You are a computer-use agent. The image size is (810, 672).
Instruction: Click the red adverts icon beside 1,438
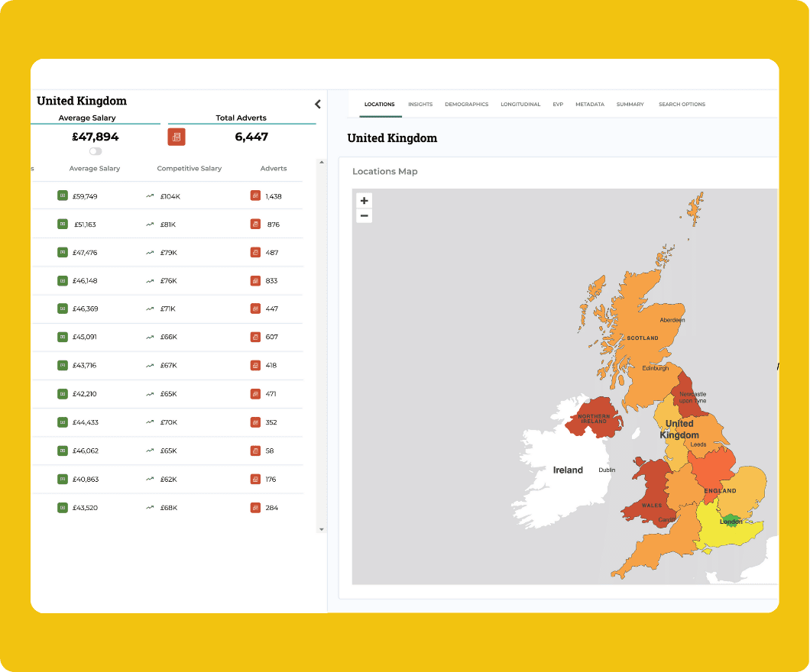255,195
